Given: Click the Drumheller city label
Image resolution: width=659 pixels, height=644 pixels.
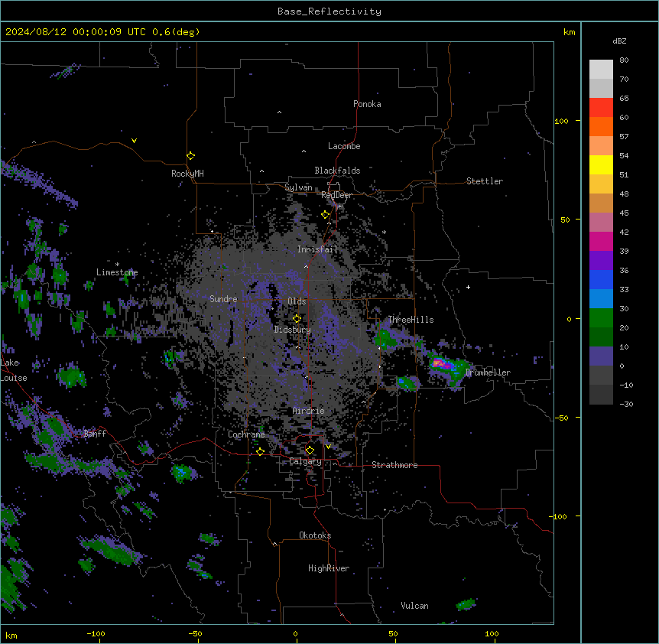Looking at the screenshot, I should pos(488,372).
